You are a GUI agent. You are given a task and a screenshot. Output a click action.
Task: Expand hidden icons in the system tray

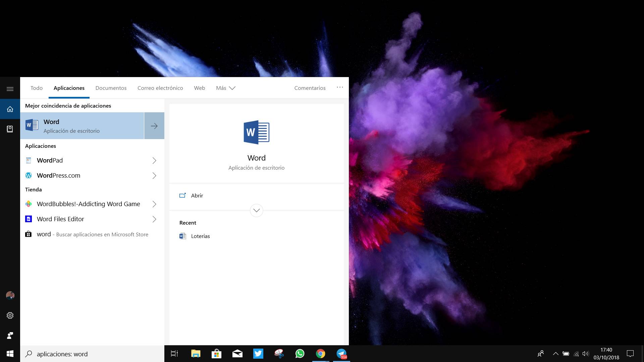click(556, 354)
